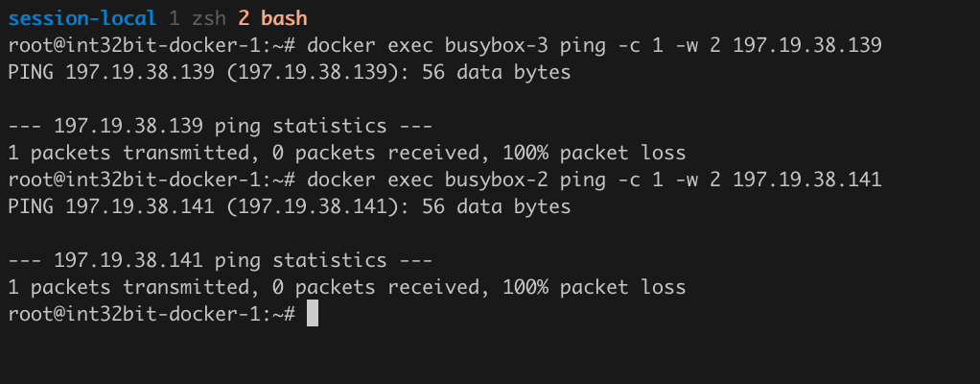This screenshot has width=980, height=384.
Task: Select the session-local session label
Action: pyautogui.click(x=82, y=19)
